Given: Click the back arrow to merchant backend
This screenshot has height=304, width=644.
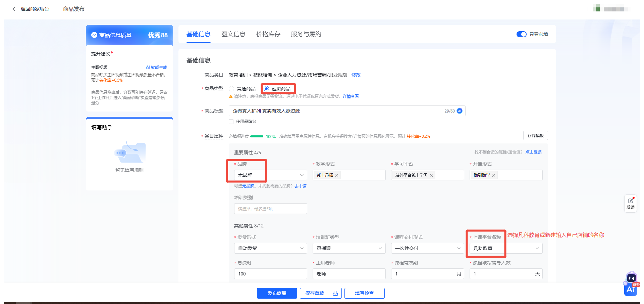Looking at the screenshot, I should (x=14, y=9).
